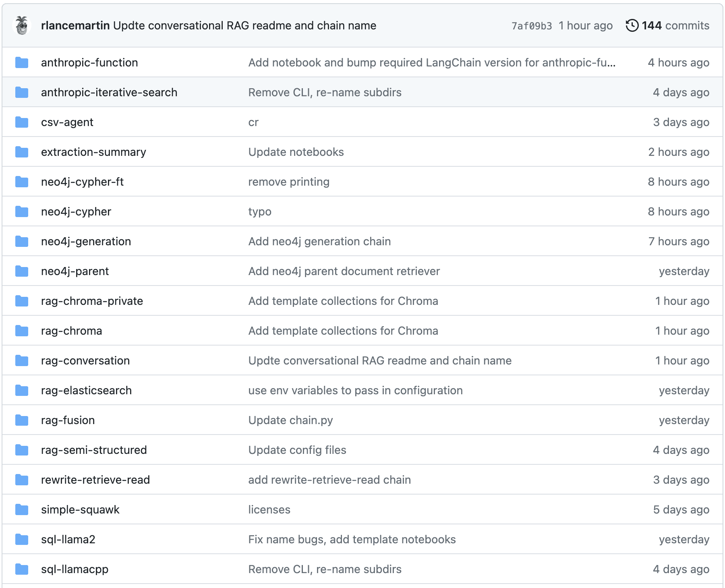Open the 'cr' commit message
This screenshot has height=588, width=725.
click(x=253, y=122)
